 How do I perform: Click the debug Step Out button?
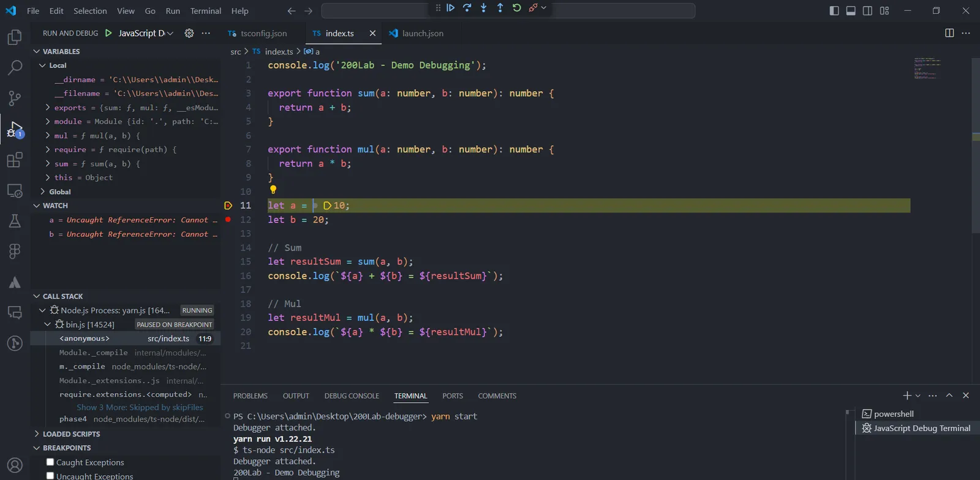[x=500, y=8]
